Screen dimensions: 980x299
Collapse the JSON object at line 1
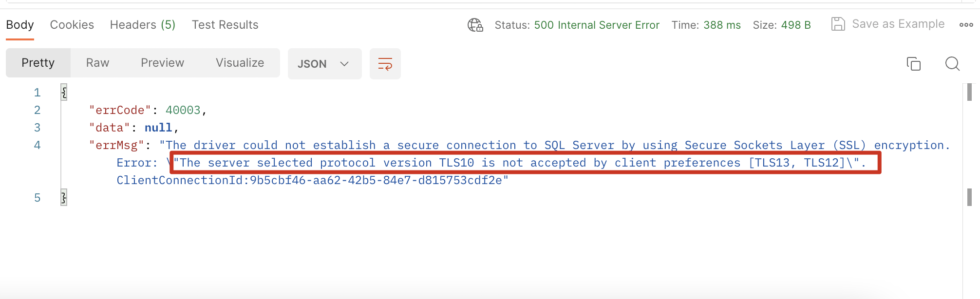pos(64,92)
